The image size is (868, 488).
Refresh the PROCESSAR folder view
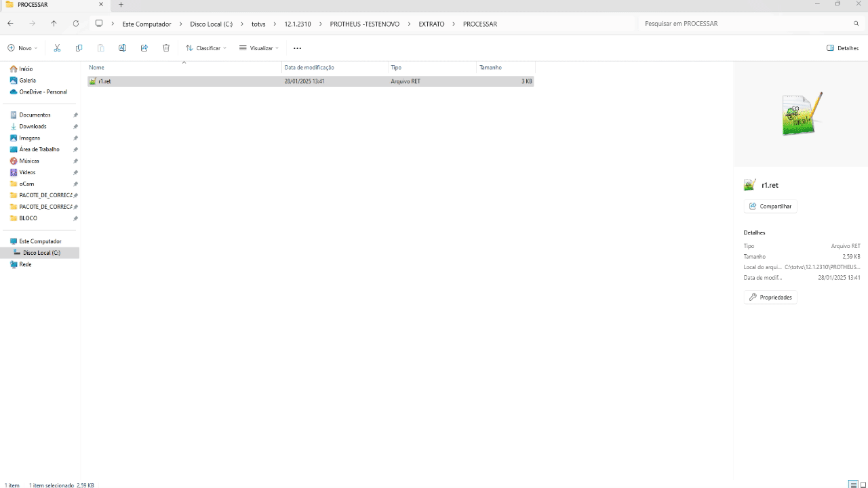tap(76, 24)
